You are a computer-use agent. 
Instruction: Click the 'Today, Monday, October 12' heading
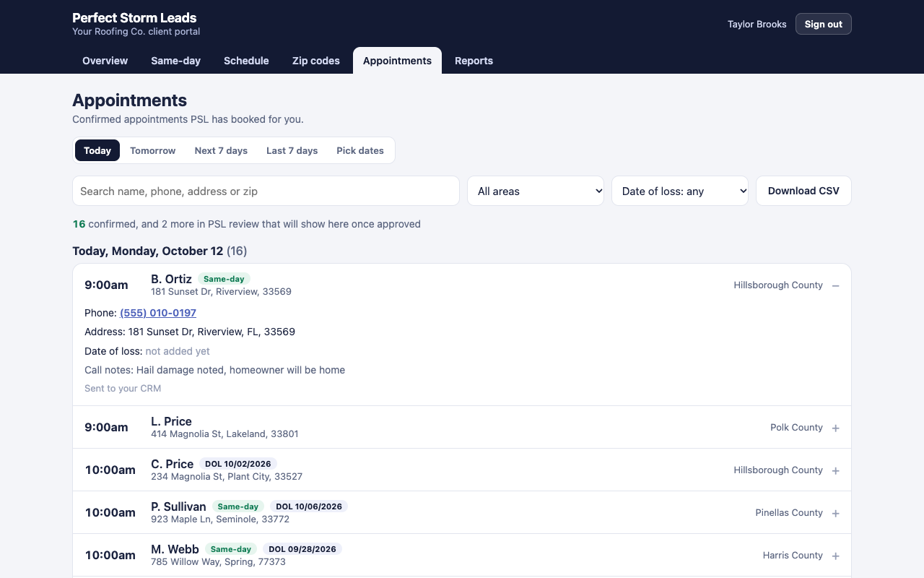click(x=160, y=251)
